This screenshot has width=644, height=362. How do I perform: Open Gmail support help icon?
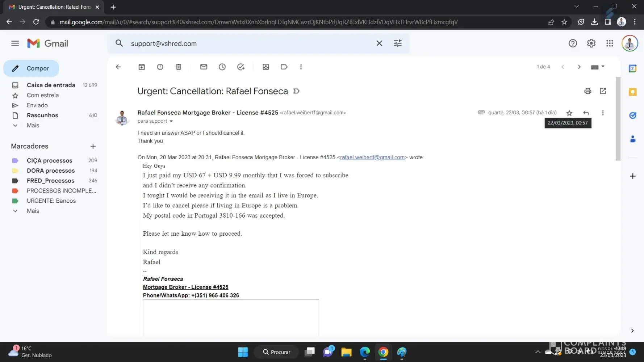tap(573, 43)
